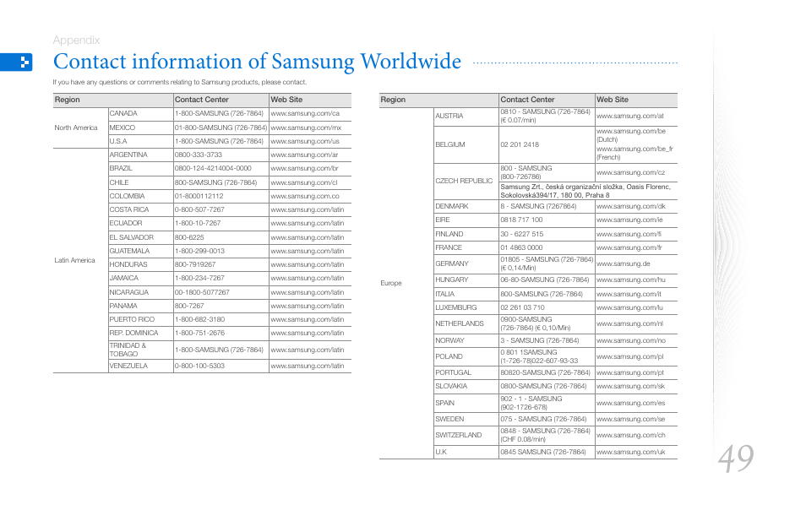Open the www.samsung.com/nl link
The width and height of the screenshot is (806, 532).
coord(629,323)
